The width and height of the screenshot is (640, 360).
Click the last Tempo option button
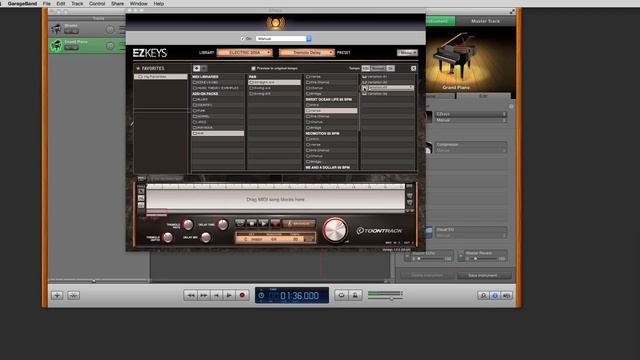tap(391, 68)
